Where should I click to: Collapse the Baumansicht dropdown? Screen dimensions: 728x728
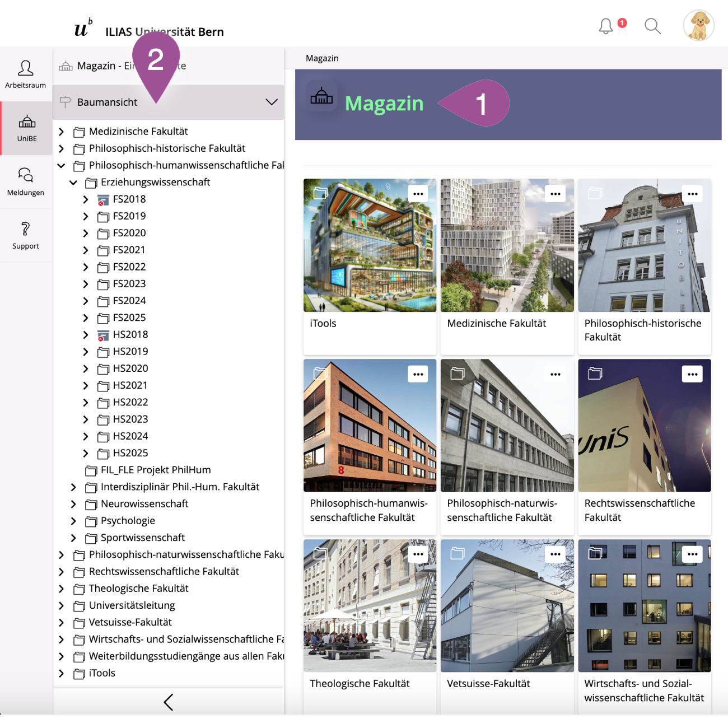click(x=272, y=102)
